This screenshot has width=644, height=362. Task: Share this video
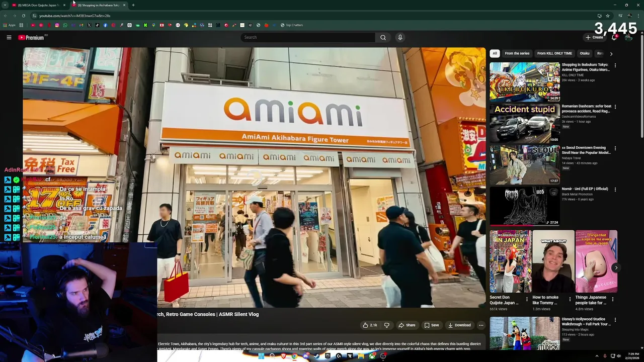click(x=407, y=325)
